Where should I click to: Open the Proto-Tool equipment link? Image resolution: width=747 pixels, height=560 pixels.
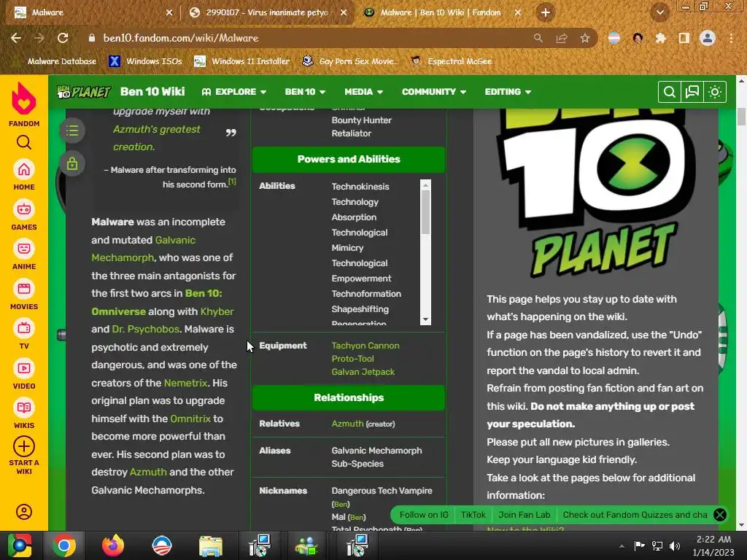(352, 359)
